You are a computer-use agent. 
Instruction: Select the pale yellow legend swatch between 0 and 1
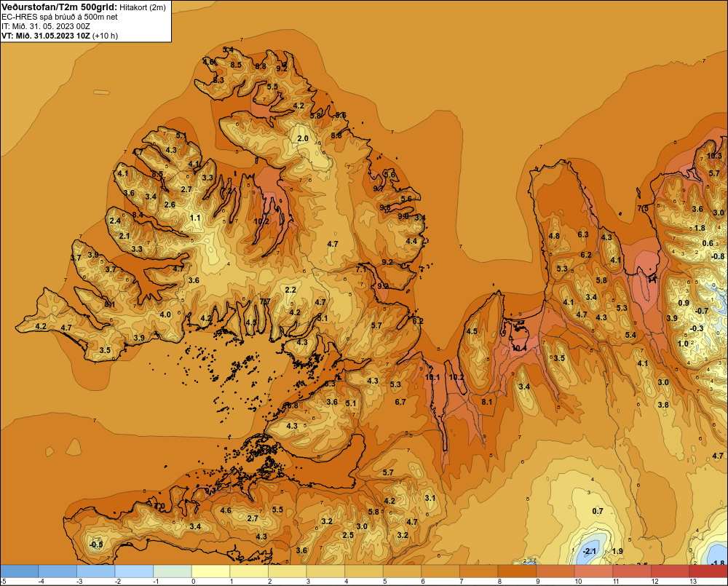tap(211, 571)
